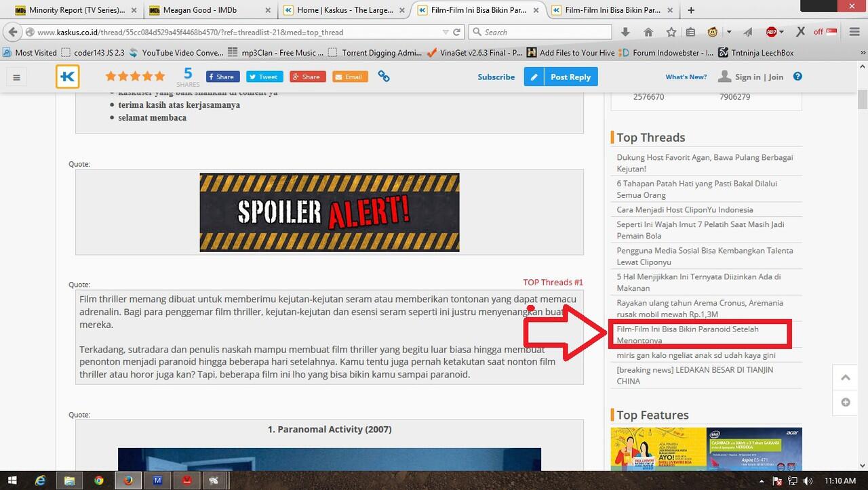The width and height of the screenshot is (868, 490).
Task: Switch to the Home | Kaskus tab
Action: pos(345,10)
